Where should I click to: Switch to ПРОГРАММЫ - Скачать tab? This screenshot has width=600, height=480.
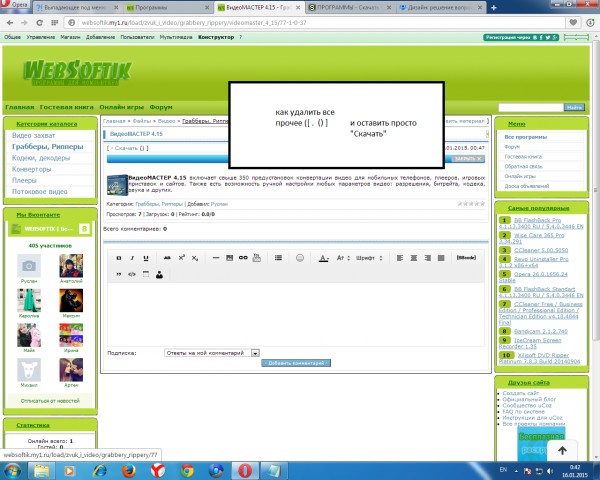pos(350,7)
